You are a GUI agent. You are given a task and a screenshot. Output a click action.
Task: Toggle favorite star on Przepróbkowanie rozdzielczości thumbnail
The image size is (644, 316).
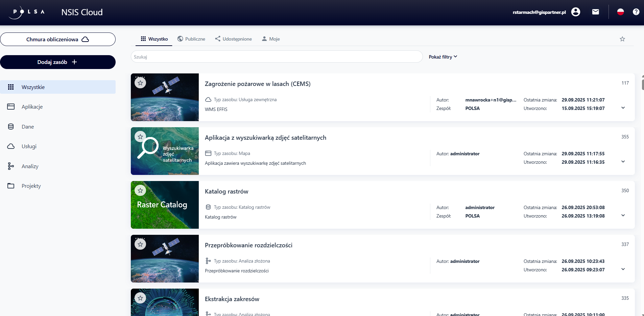[140, 244]
